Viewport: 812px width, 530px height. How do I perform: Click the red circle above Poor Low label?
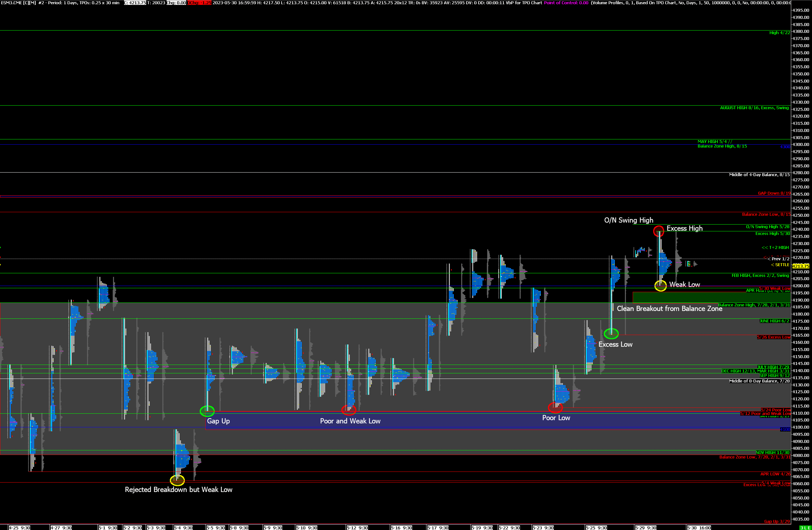click(x=555, y=407)
